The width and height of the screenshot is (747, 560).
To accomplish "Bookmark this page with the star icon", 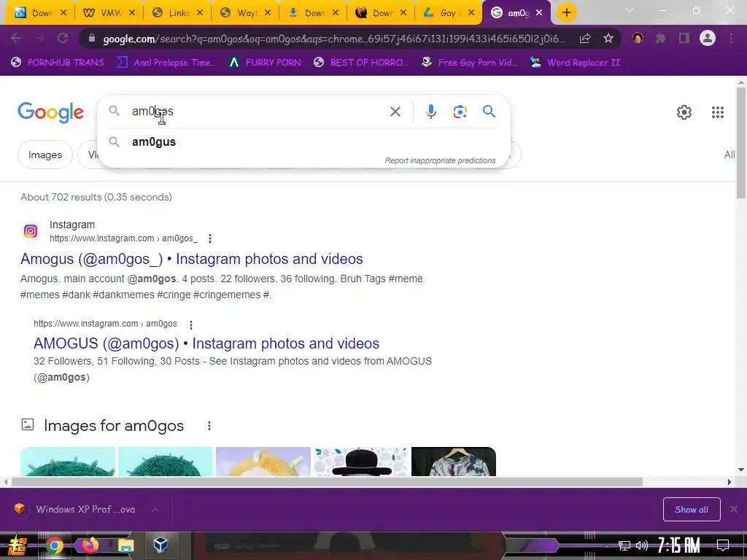I will coord(608,39).
